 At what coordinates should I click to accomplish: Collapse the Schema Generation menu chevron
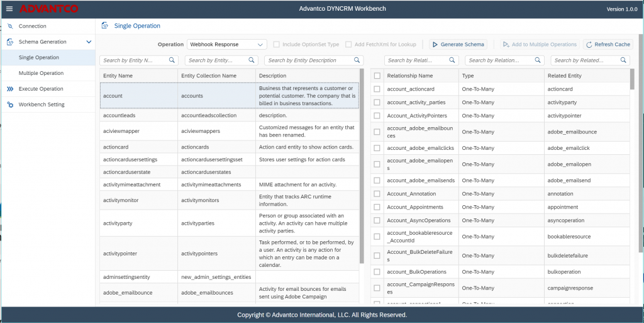click(x=89, y=42)
